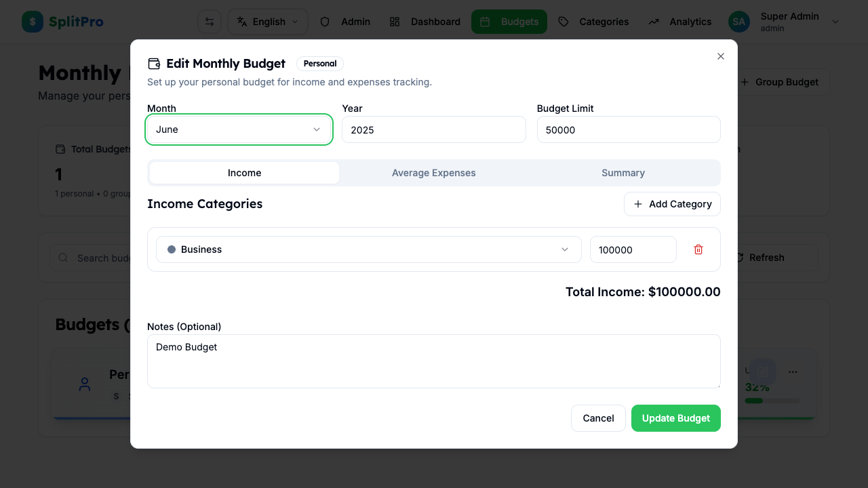Open the Admin shield section

tap(325, 22)
